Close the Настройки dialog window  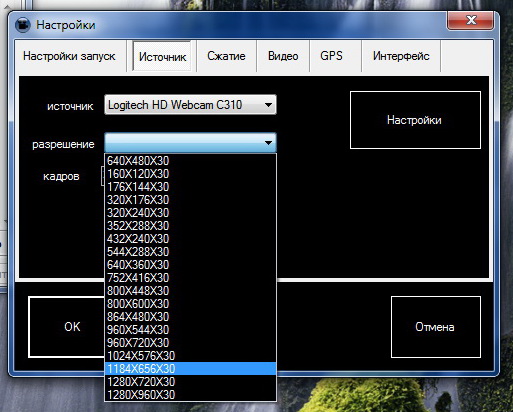(470, 20)
